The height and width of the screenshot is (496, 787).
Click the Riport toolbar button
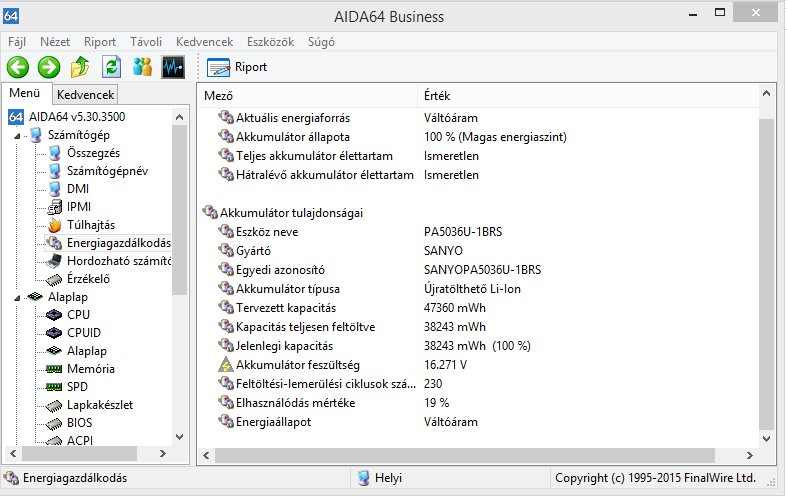tap(238, 67)
